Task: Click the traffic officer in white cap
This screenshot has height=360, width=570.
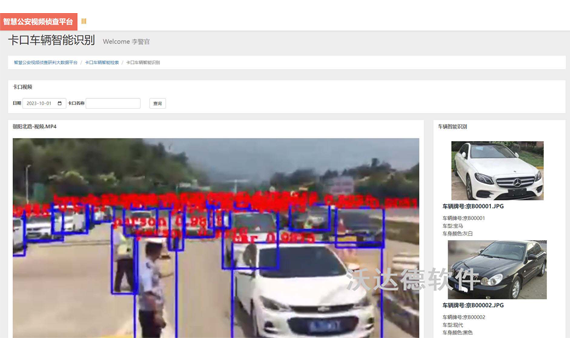Action: pyautogui.click(x=152, y=287)
